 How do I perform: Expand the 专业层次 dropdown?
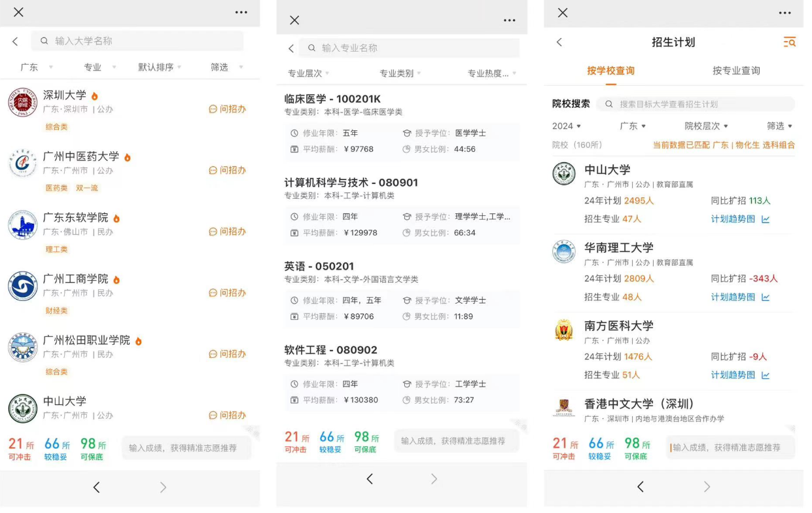pos(308,73)
